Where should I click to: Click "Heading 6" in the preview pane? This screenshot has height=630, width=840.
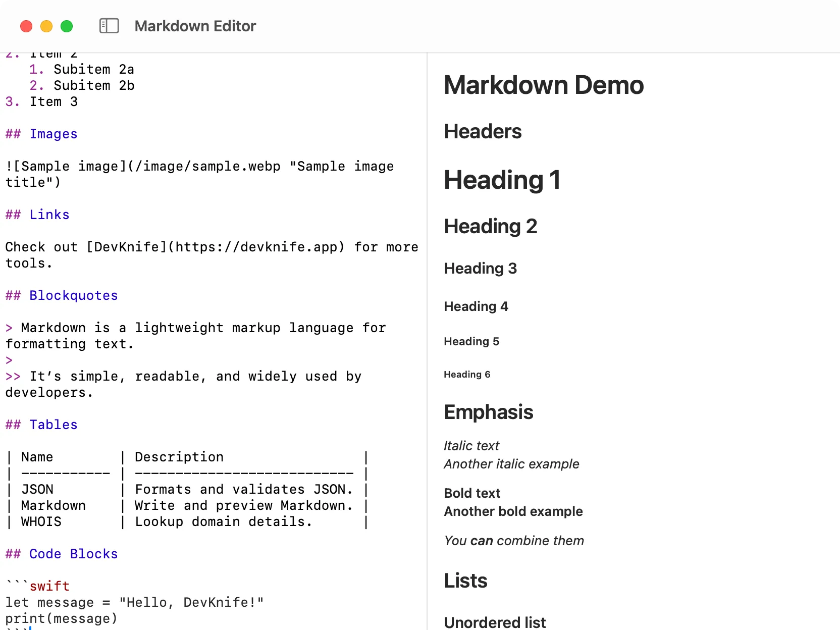[466, 374]
